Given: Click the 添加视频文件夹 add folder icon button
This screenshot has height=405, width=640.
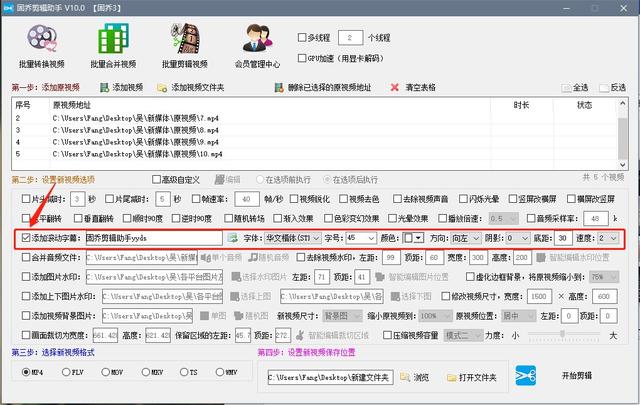Looking at the screenshot, I should (162, 87).
